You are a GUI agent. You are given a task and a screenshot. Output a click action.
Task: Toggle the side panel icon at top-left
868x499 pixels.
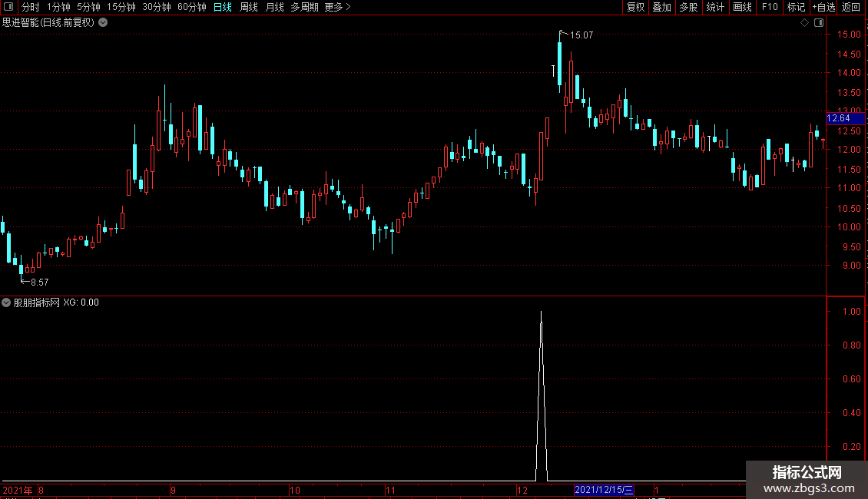tap(8, 7)
